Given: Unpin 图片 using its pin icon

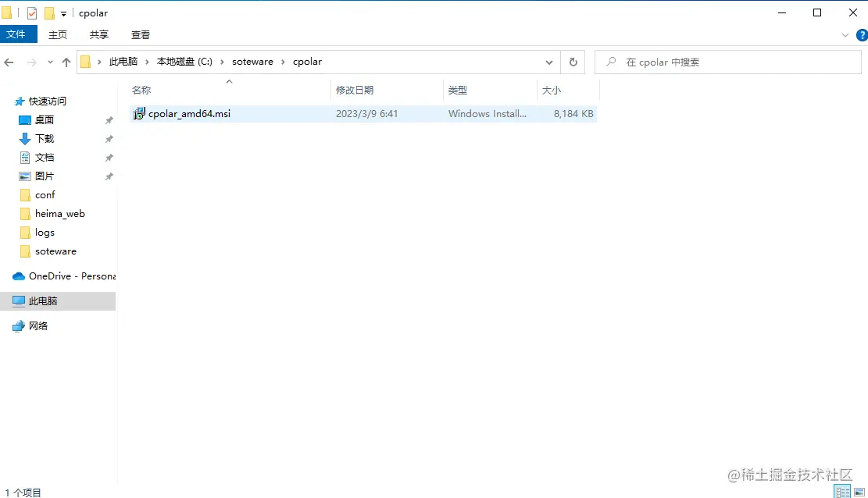Looking at the screenshot, I should (109, 176).
